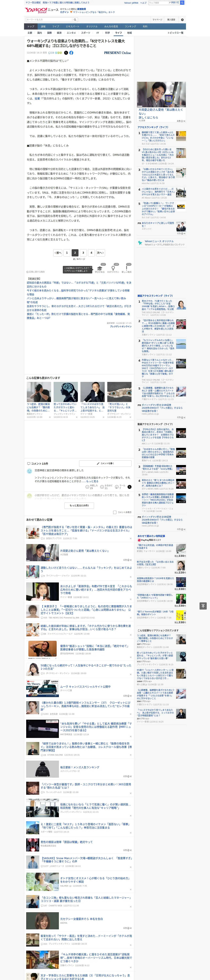
Task: React with わかりやすい lightbulb icon
Action: pyautogui.click(x=113, y=269)
